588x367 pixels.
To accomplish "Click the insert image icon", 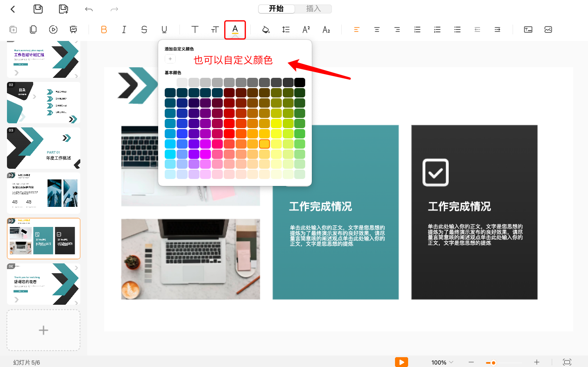I will [x=548, y=29].
